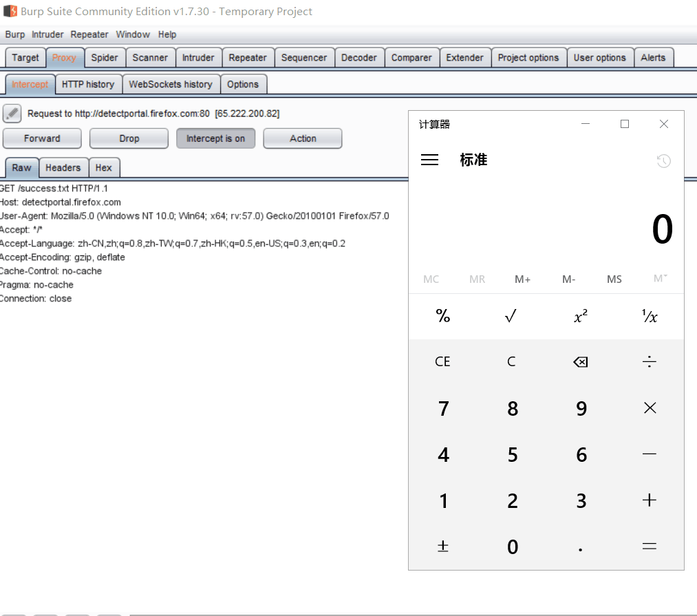The height and width of the screenshot is (616, 697).
Task: Click the calculator 7 key
Action: pyautogui.click(x=442, y=408)
